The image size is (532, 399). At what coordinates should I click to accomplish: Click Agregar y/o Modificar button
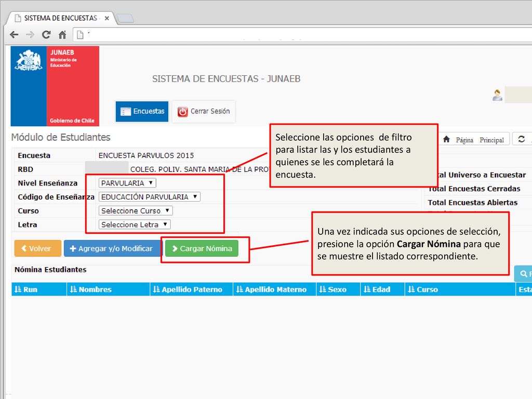[x=111, y=248]
